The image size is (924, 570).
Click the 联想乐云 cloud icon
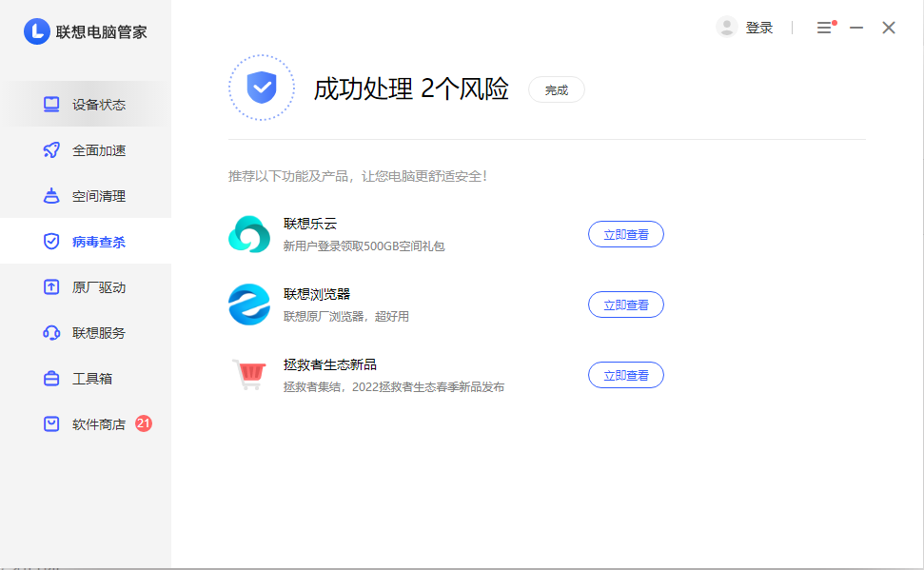tap(249, 234)
